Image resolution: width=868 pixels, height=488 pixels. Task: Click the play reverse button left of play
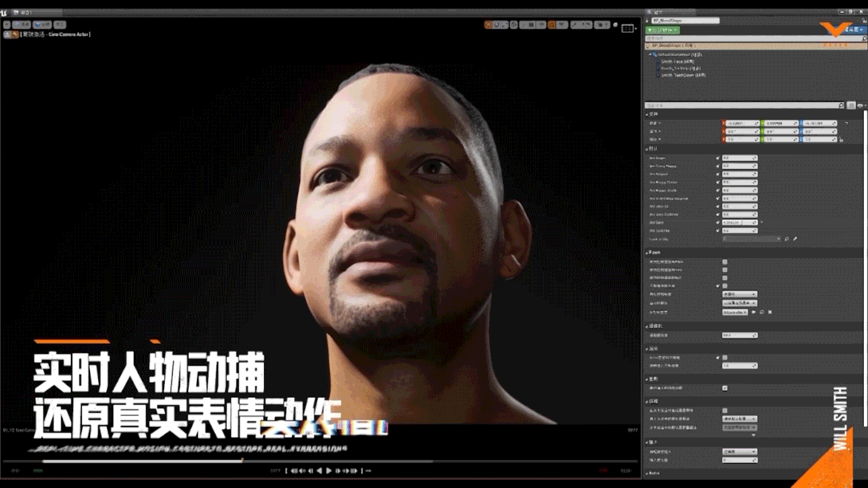click(x=319, y=471)
